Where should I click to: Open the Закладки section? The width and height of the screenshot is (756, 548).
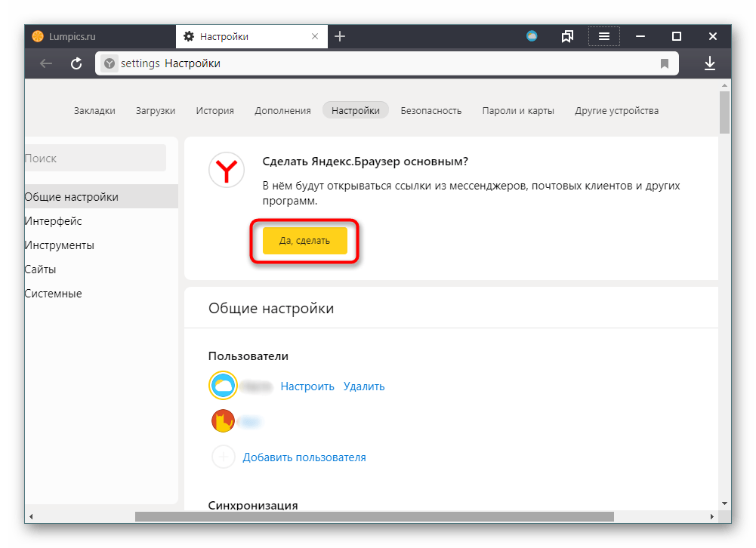coord(94,111)
